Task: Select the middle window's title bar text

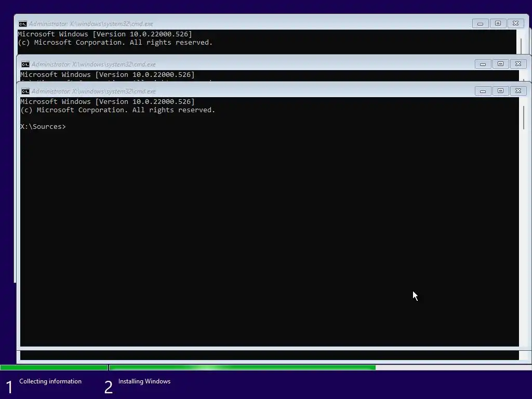Action: (x=94, y=64)
